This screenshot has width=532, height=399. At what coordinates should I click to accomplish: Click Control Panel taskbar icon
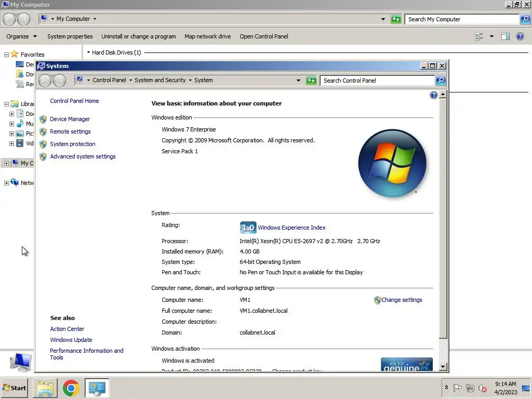[97, 388]
